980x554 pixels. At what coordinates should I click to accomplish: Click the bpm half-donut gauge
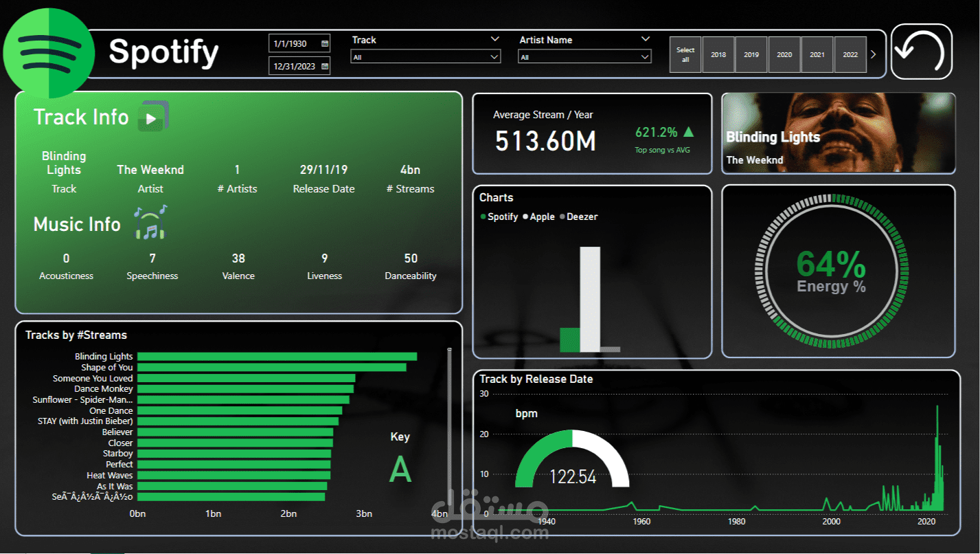572,458
